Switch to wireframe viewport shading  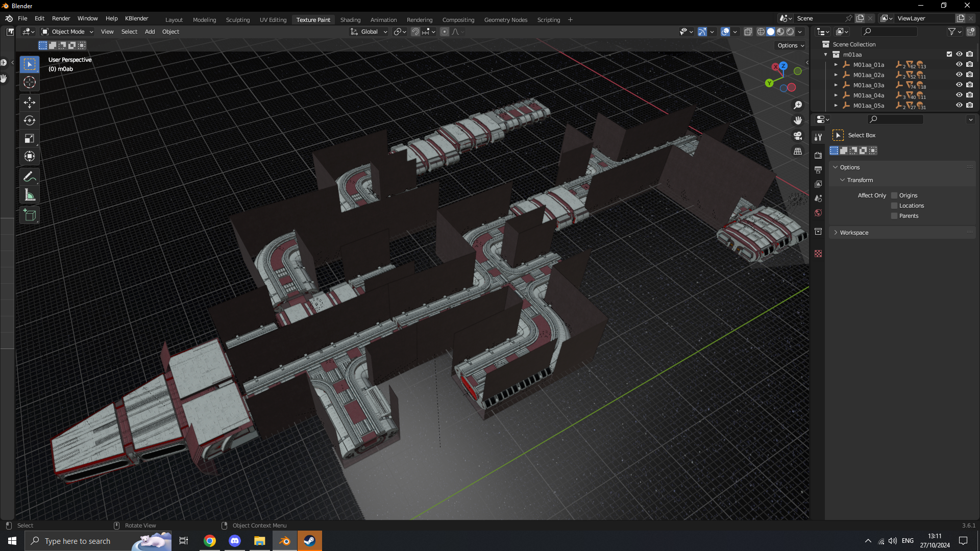tap(761, 32)
